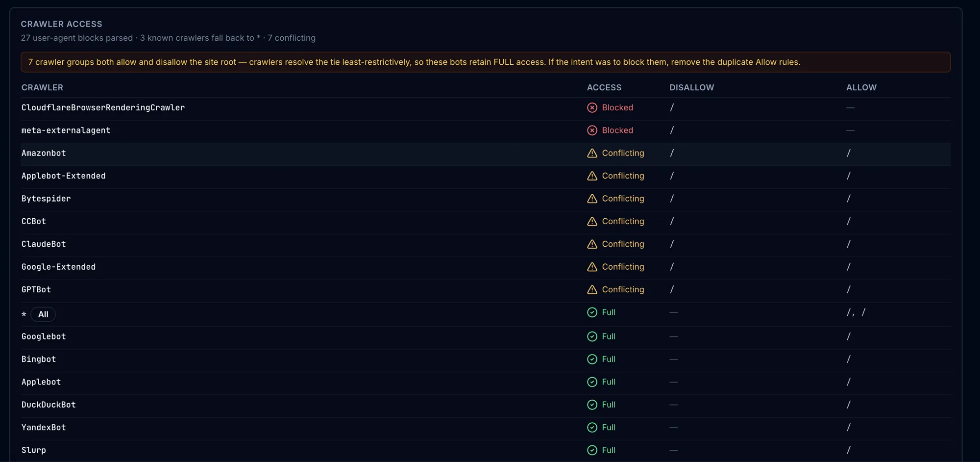Click the Full checkmark icon for Bingbot
Image resolution: width=980 pixels, height=462 pixels.
592,359
